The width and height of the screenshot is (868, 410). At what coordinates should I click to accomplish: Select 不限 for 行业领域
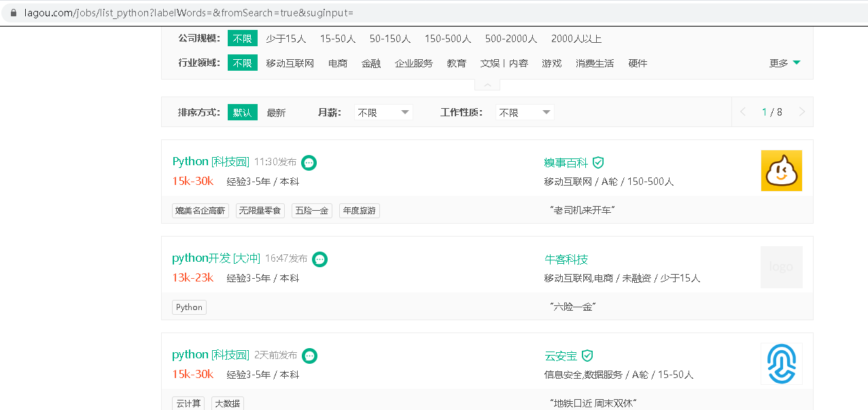(x=243, y=63)
